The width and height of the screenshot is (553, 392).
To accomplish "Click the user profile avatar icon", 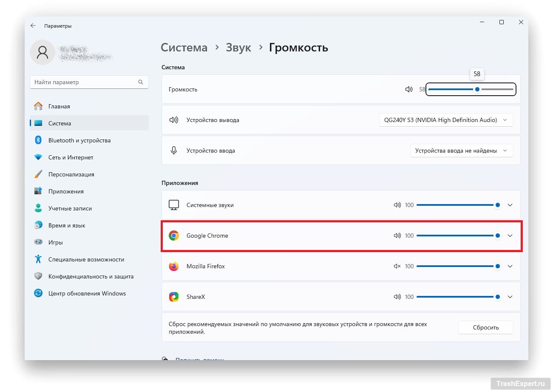I will 42,52.
